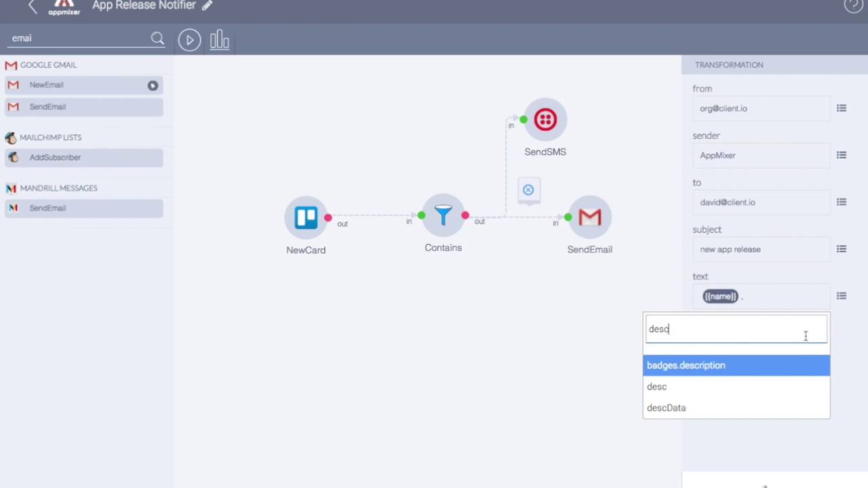Open the help icon at top right

[853, 5]
